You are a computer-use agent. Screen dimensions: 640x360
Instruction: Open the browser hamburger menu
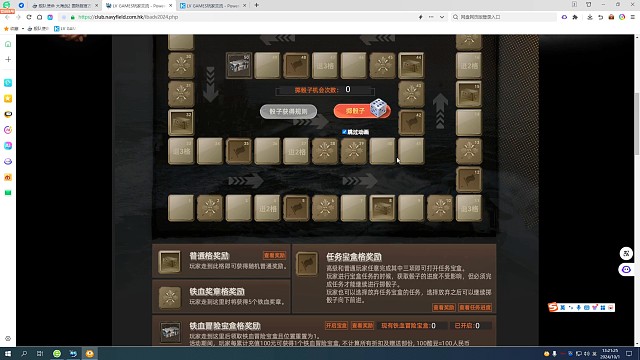(633, 17)
